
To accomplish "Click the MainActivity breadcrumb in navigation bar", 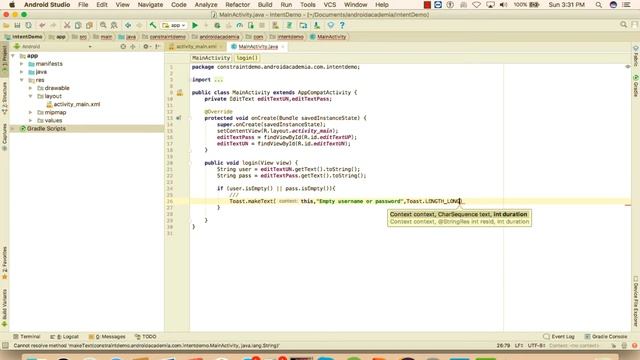I will click(328, 37).
